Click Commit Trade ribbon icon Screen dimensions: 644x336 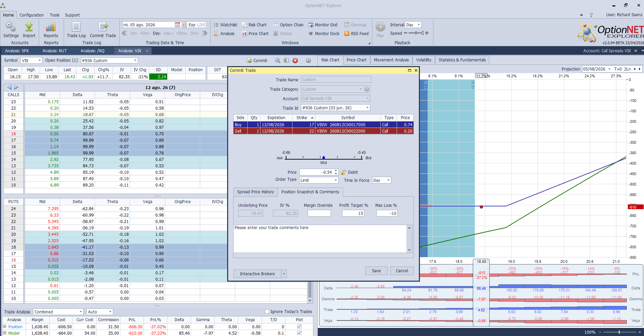(x=103, y=27)
